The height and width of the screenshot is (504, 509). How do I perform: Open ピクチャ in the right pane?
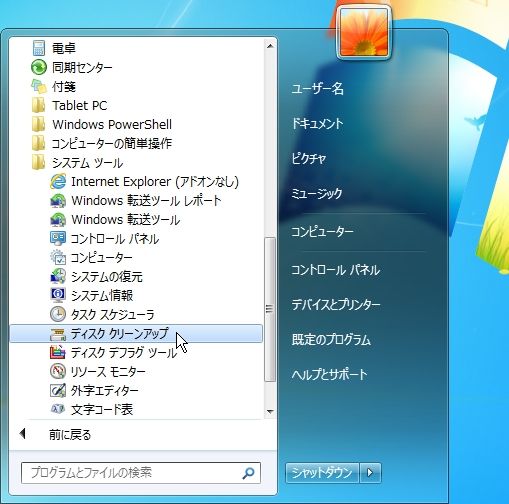pos(308,158)
